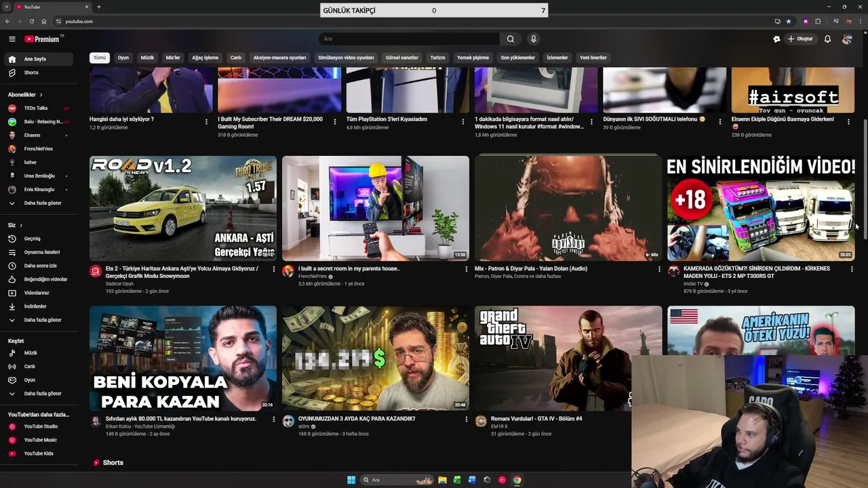This screenshot has width=868, height=488.
Task: Start voice search with microphone icon
Action: (534, 39)
